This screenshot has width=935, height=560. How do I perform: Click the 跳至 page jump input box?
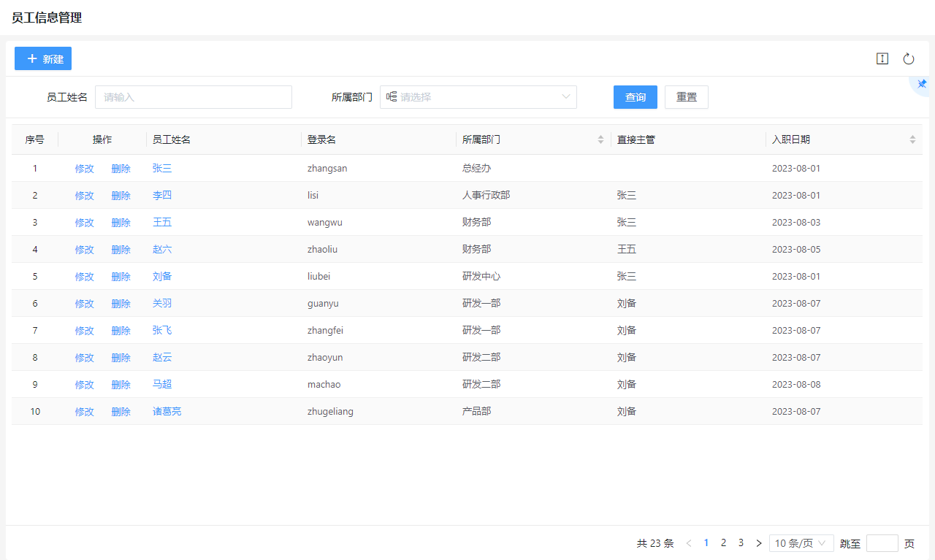pos(882,543)
